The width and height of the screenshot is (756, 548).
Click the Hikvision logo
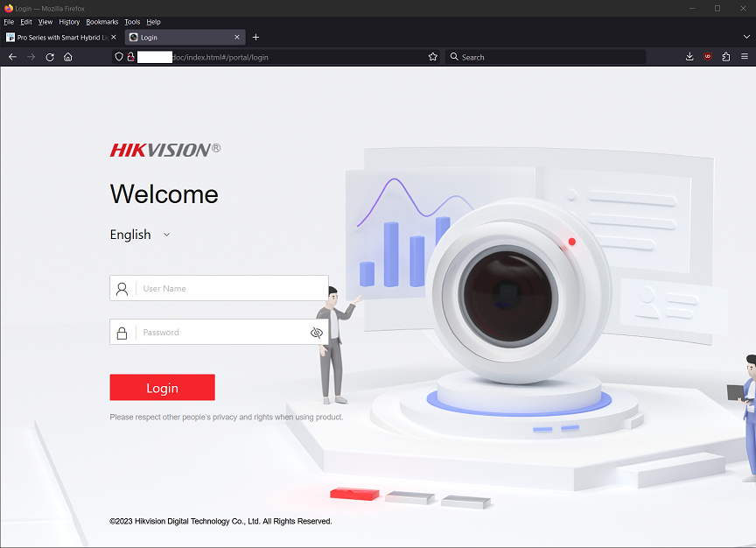click(164, 150)
